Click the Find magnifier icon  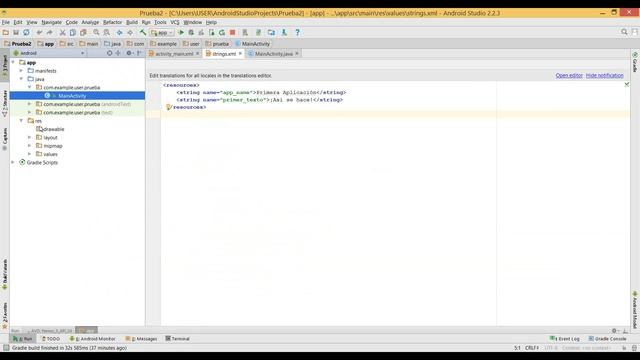click(x=96, y=32)
